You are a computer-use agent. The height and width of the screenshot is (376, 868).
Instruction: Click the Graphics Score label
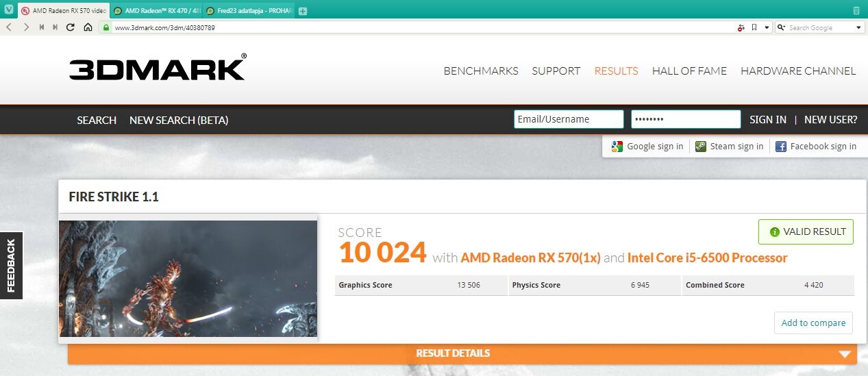(x=365, y=285)
